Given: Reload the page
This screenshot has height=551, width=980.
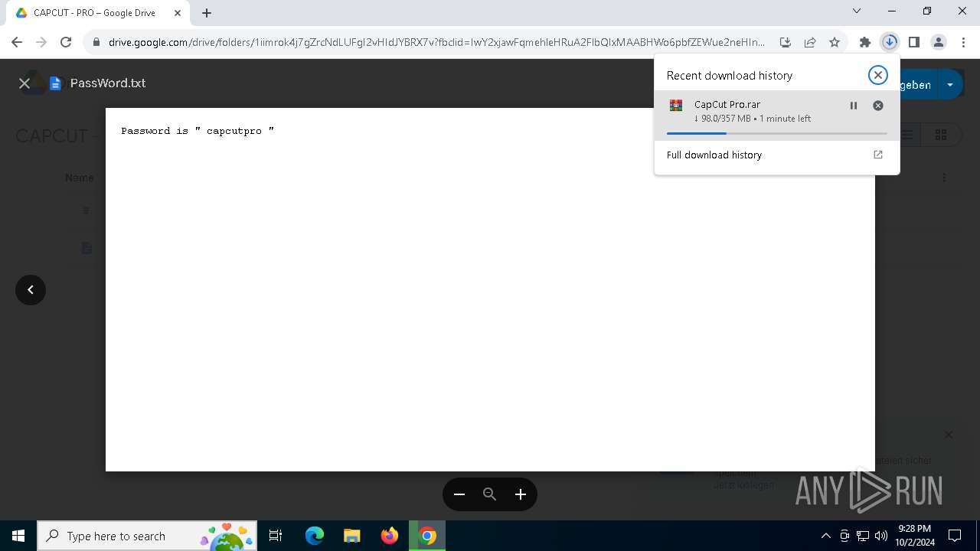Looking at the screenshot, I should click(x=66, y=42).
